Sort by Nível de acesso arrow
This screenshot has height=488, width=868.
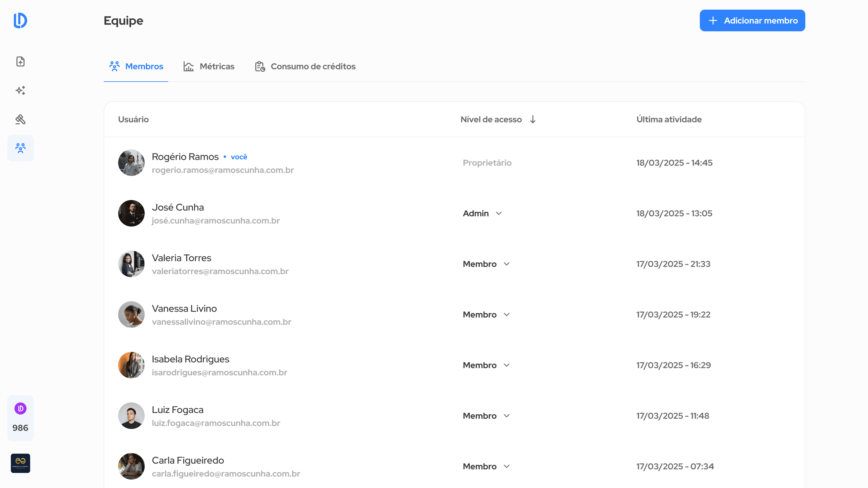coord(533,120)
